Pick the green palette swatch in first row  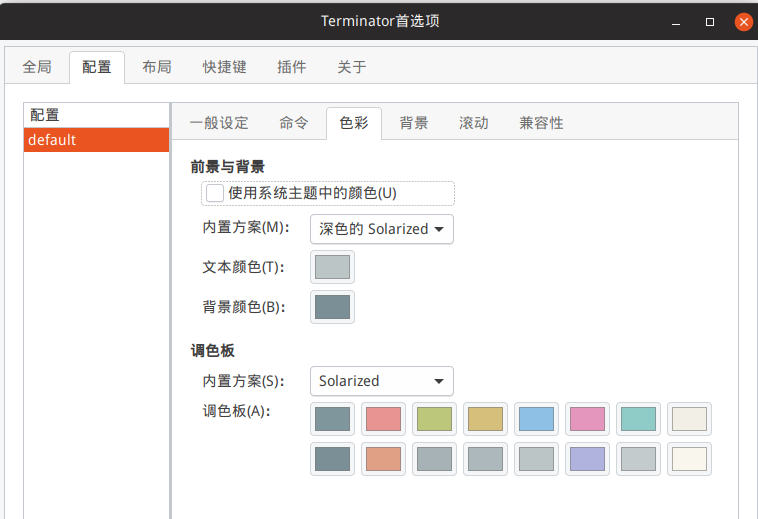click(x=434, y=419)
